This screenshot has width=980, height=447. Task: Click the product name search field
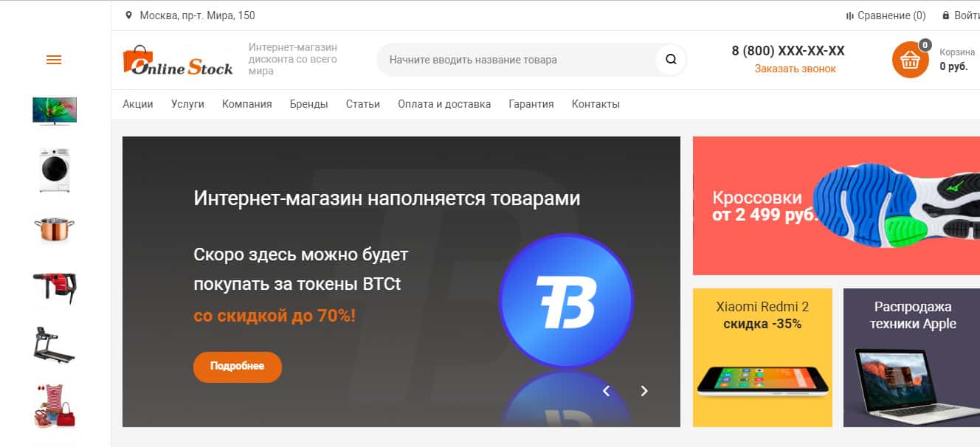pyautogui.click(x=517, y=60)
